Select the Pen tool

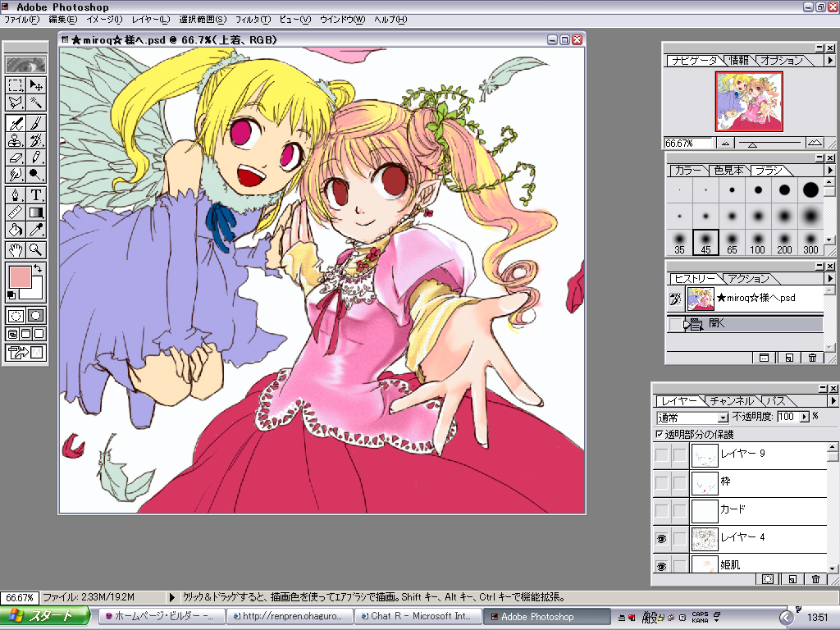click(16, 195)
